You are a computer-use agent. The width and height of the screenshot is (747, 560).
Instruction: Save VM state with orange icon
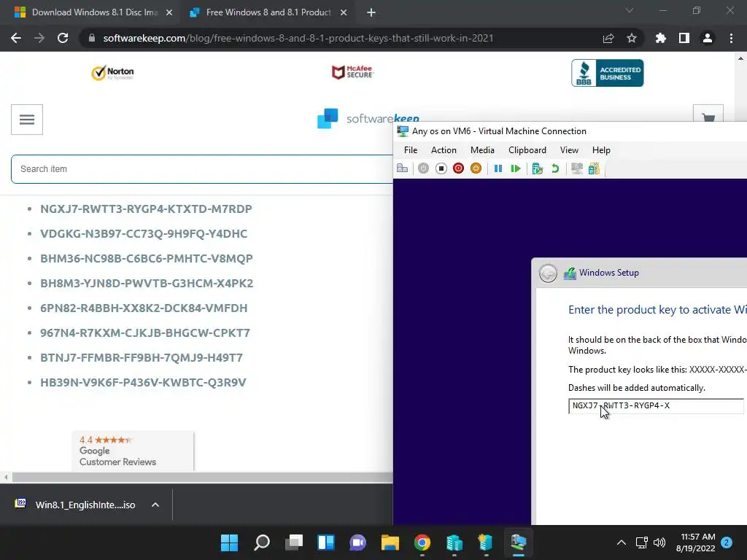[x=476, y=168]
